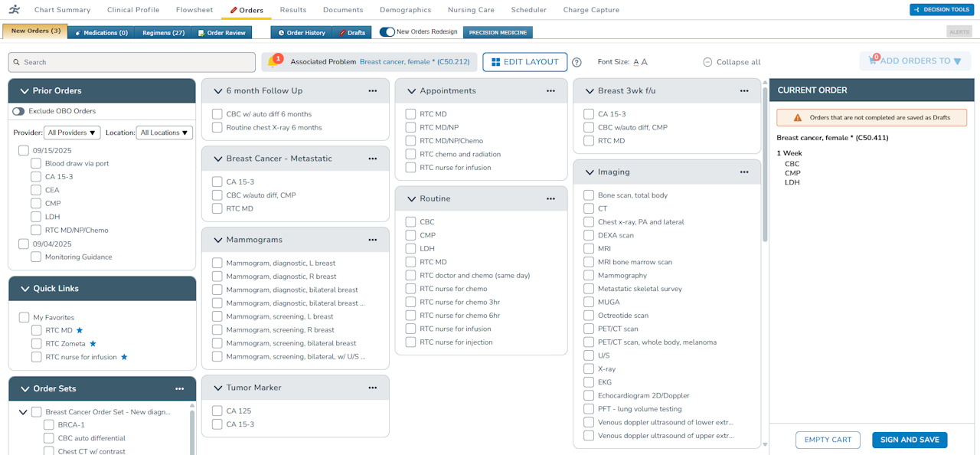The image size is (980, 455).
Task: Click the magnifier icon in the search bar
Action: [x=18, y=62]
